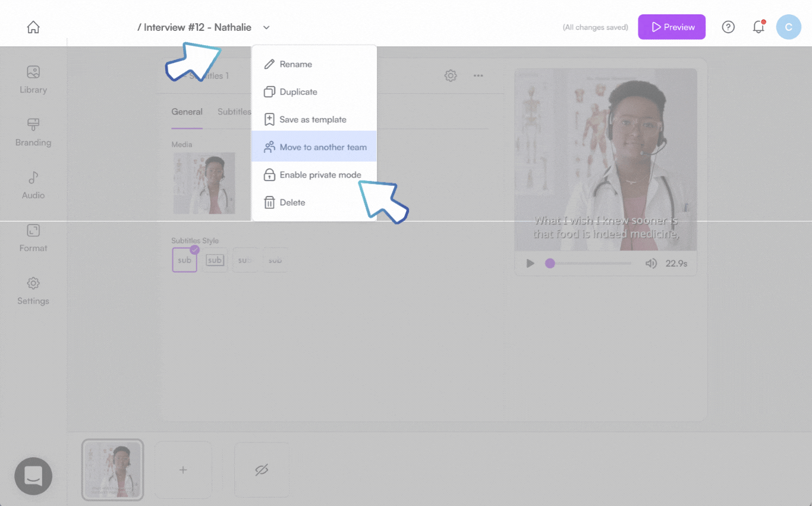
Task: Collapse the project name dropdown chevron
Action: (266, 27)
